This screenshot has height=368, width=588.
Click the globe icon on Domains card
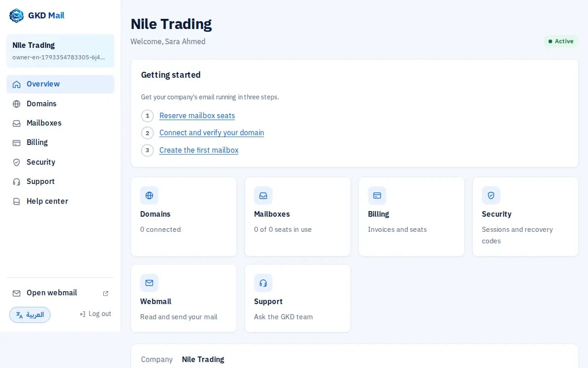(x=149, y=195)
